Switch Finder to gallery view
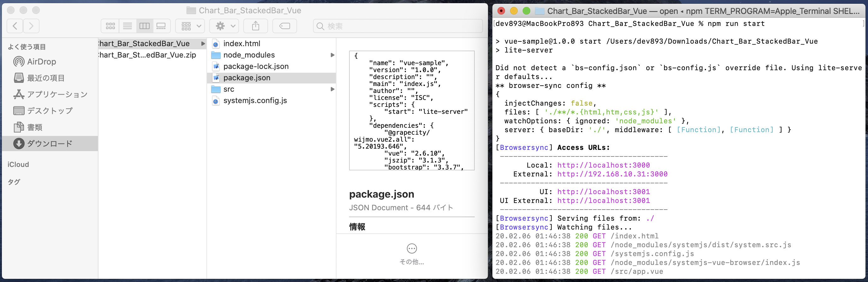The image size is (868, 282). (161, 26)
